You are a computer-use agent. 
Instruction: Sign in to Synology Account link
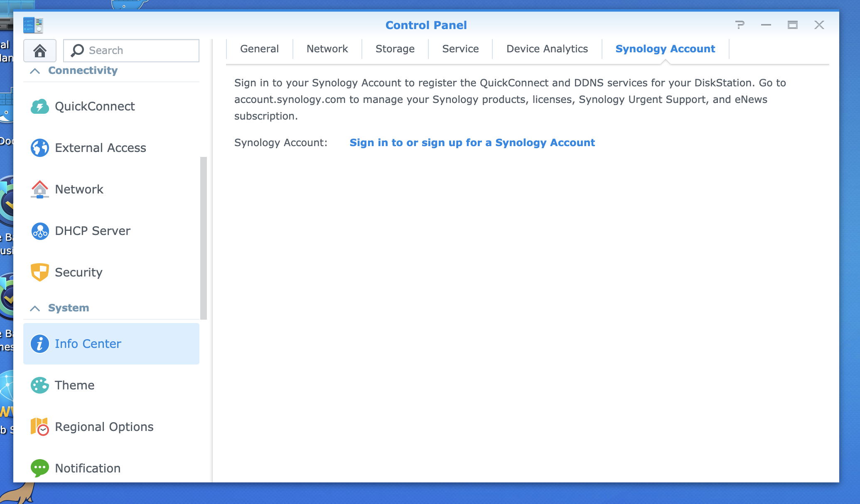point(472,142)
